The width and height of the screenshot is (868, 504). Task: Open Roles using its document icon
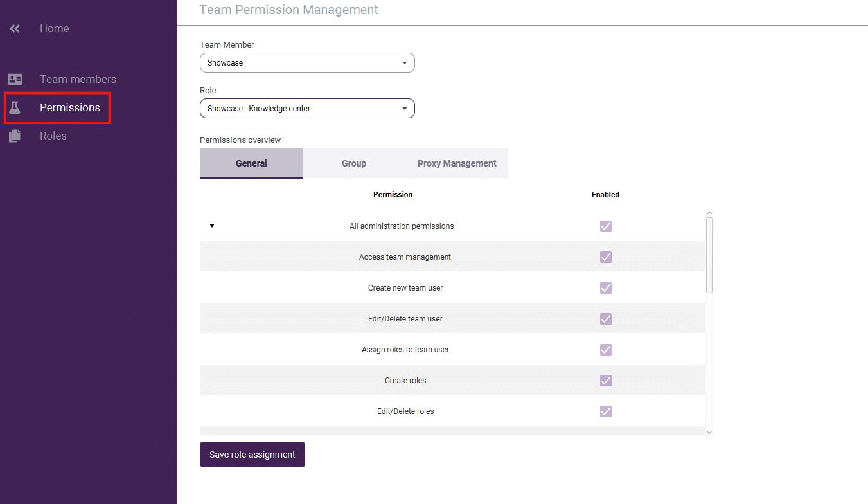(15, 135)
